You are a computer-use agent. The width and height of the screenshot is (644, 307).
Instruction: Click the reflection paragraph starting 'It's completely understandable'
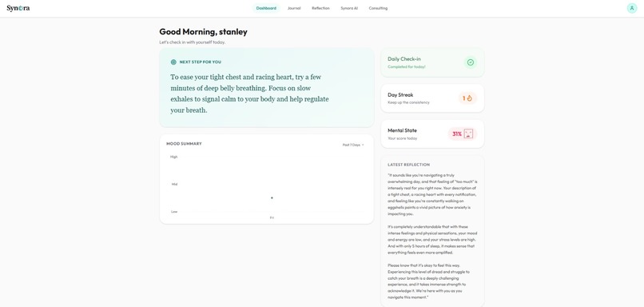click(x=431, y=240)
